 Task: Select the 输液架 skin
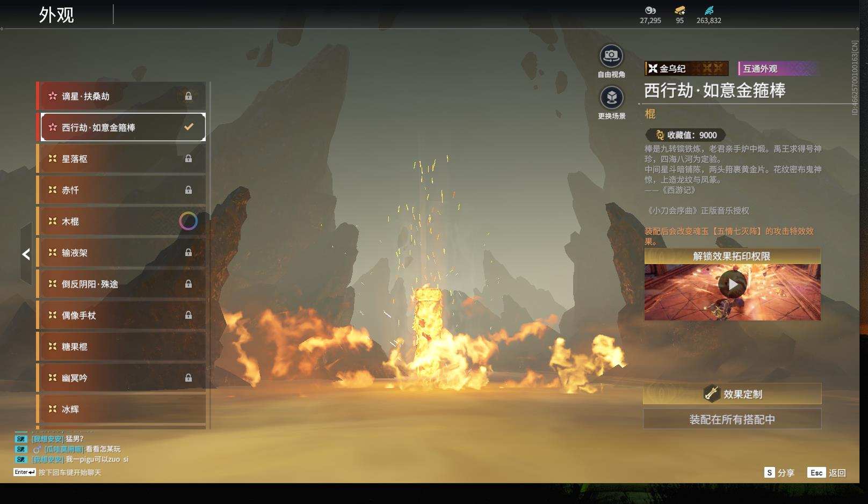pos(121,253)
